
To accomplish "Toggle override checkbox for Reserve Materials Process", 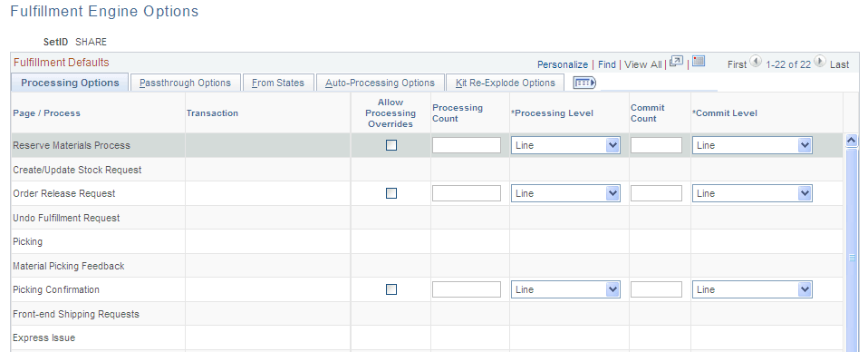I will (391, 145).
